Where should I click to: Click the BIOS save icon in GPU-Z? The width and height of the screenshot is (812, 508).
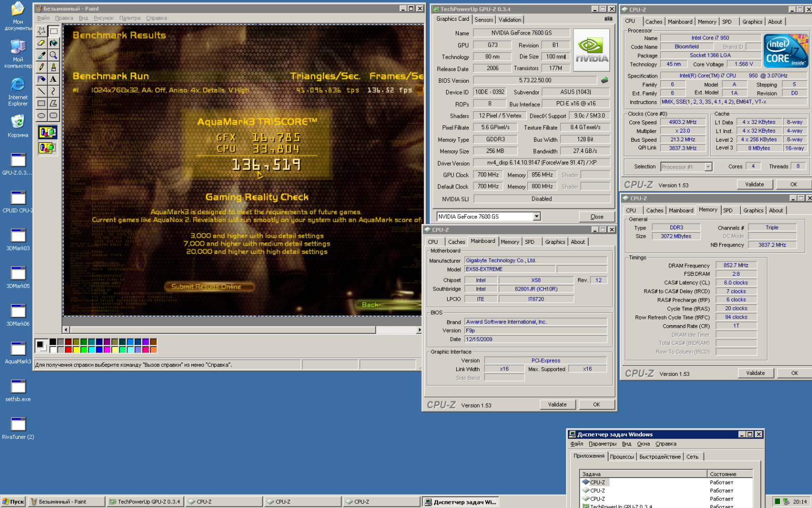[x=604, y=80]
